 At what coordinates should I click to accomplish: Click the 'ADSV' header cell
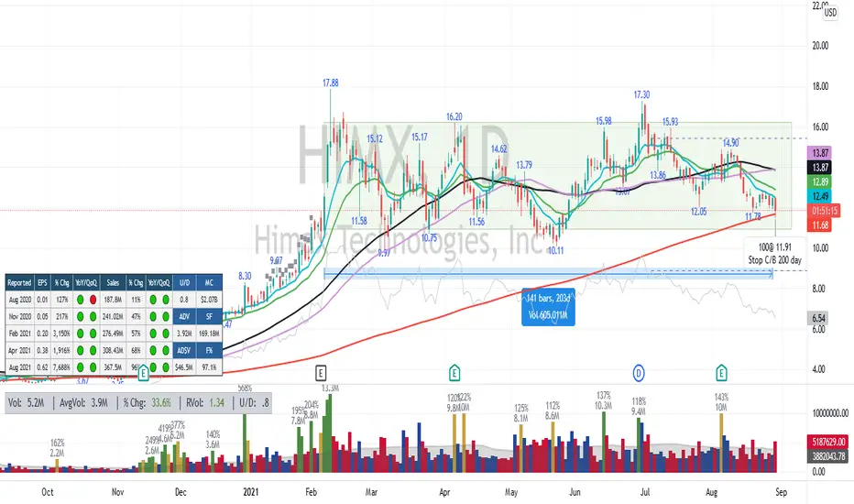184,350
